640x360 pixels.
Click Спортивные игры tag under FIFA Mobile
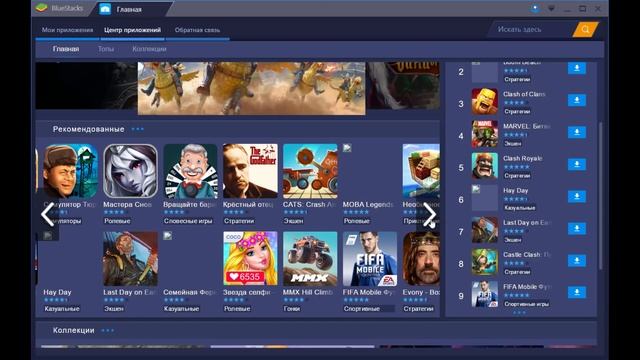click(x=526, y=304)
